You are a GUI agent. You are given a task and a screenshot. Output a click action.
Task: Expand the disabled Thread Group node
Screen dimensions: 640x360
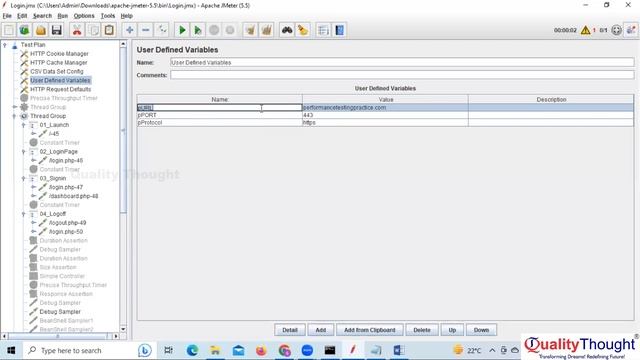[15, 107]
